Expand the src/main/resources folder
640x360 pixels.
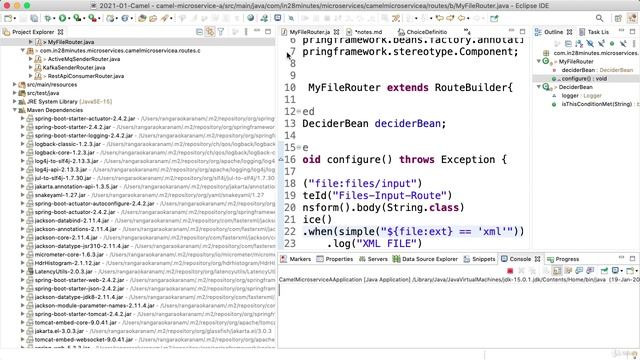coord(15,84)
